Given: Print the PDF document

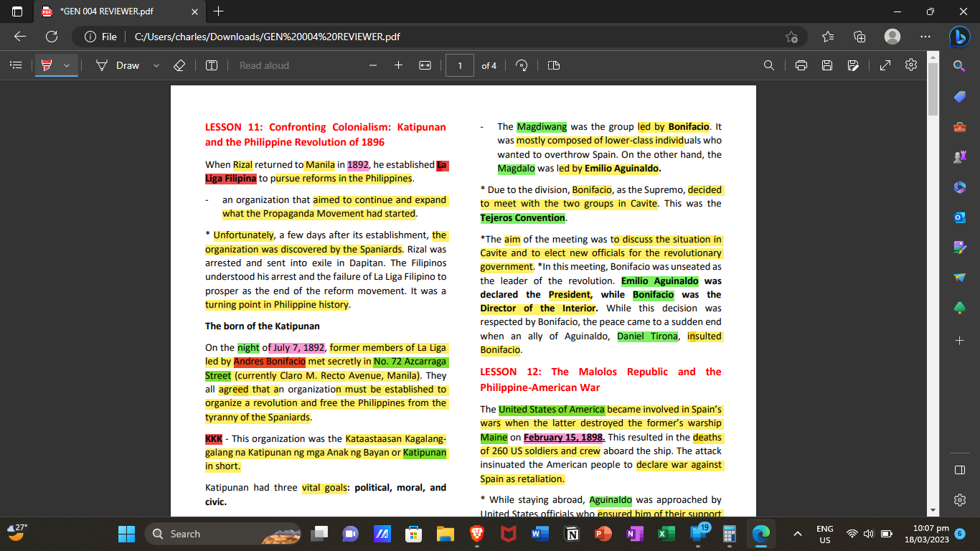Looking at the screenshot, I should (x=801, y=65).
